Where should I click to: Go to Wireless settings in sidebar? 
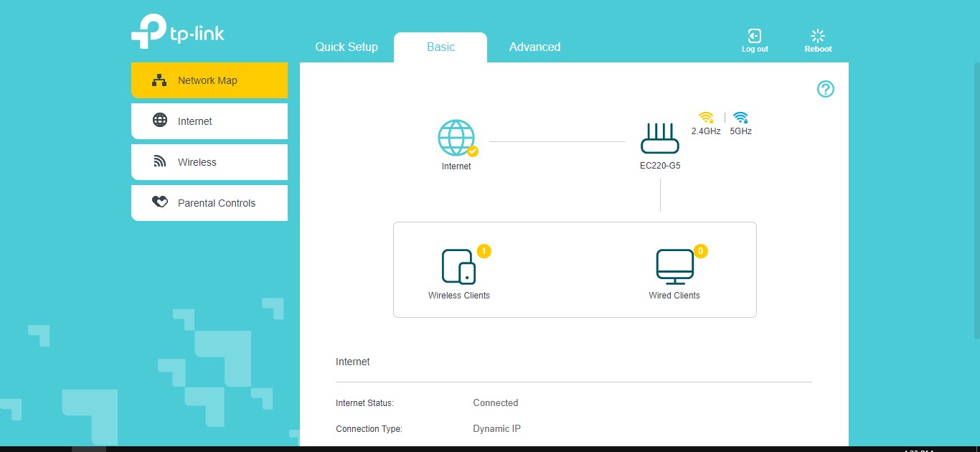coord(209,162)
